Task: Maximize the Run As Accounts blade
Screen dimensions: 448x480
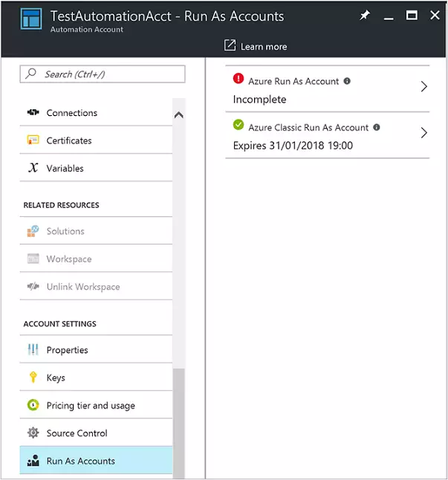Action: coord(412,16)
